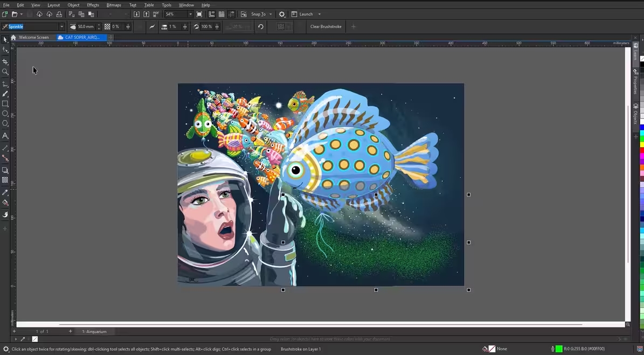Select the Zoom tool
The image size is (644, 355).
[5, 72]
